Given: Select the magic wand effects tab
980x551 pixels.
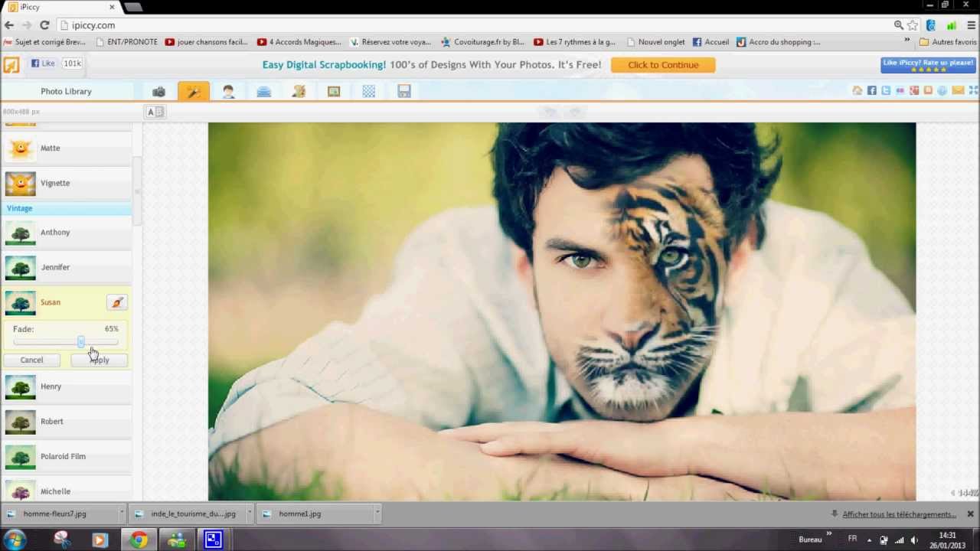Looking at the screenshot, I should [x=193, y=92].
